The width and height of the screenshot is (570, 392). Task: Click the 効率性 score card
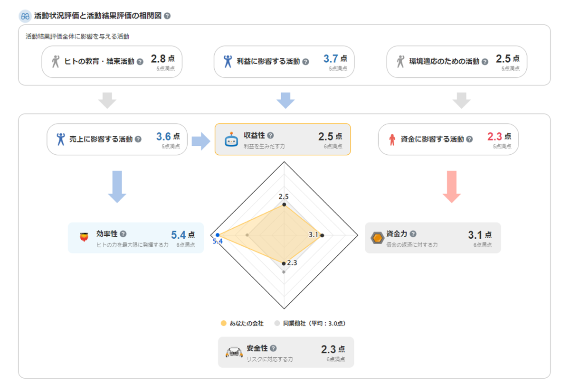tap(136, 238)
